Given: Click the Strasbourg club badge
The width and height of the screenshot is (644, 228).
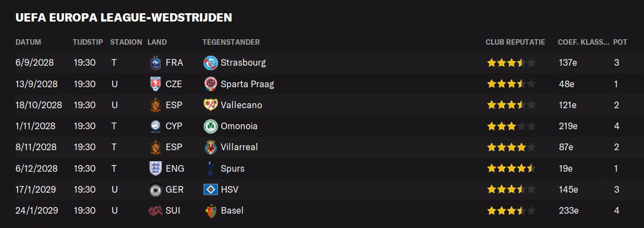Looking at the screenshot, I should pyautogui.click(x=210, y=63).
